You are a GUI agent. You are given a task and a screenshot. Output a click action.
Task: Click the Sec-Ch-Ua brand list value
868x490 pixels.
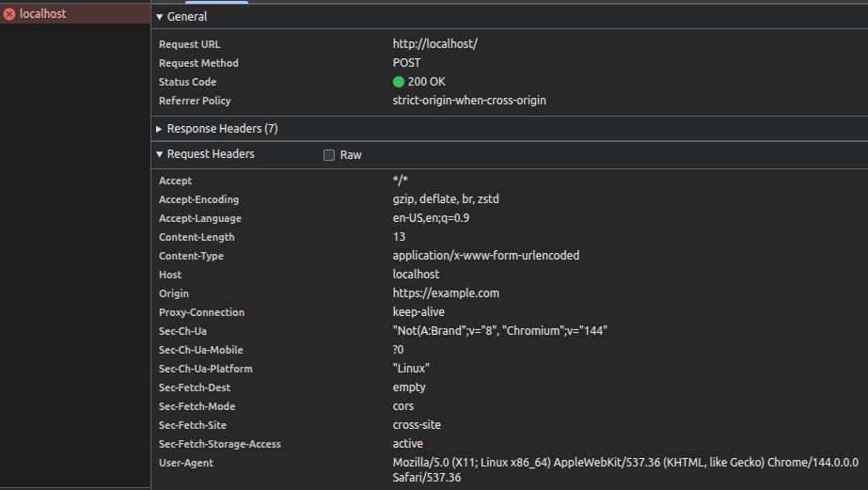(x=500, y=330)
